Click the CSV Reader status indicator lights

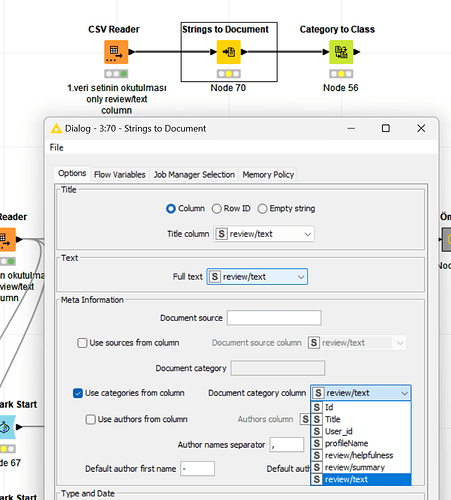(x=116, y=74)
